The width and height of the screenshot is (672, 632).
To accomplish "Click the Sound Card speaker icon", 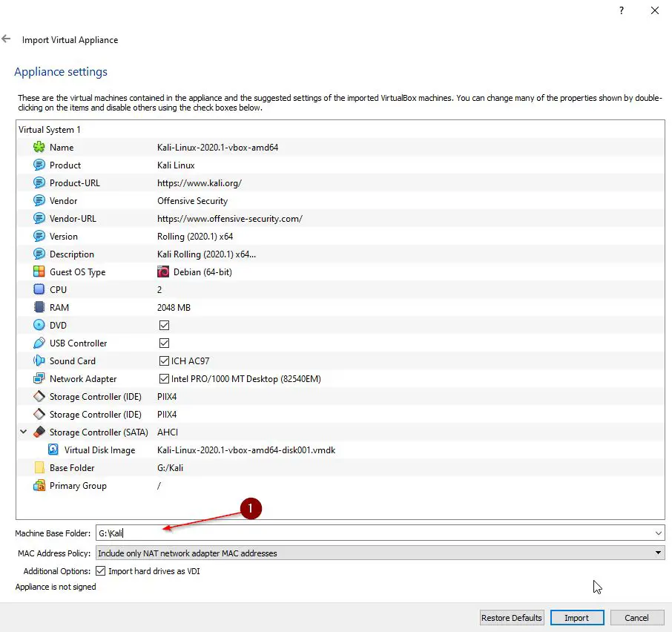I will tap(39, 361).
